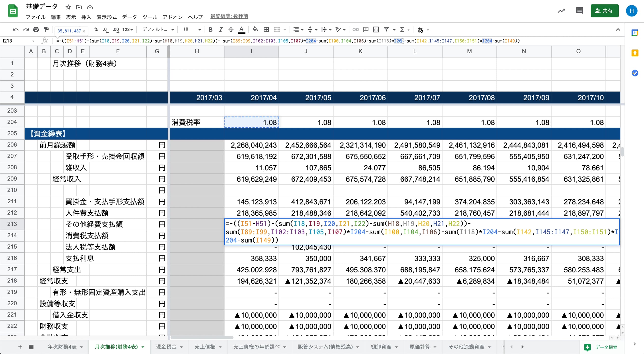
Task: Switch to the 売上債権 sheet tab
Action: 205,347
